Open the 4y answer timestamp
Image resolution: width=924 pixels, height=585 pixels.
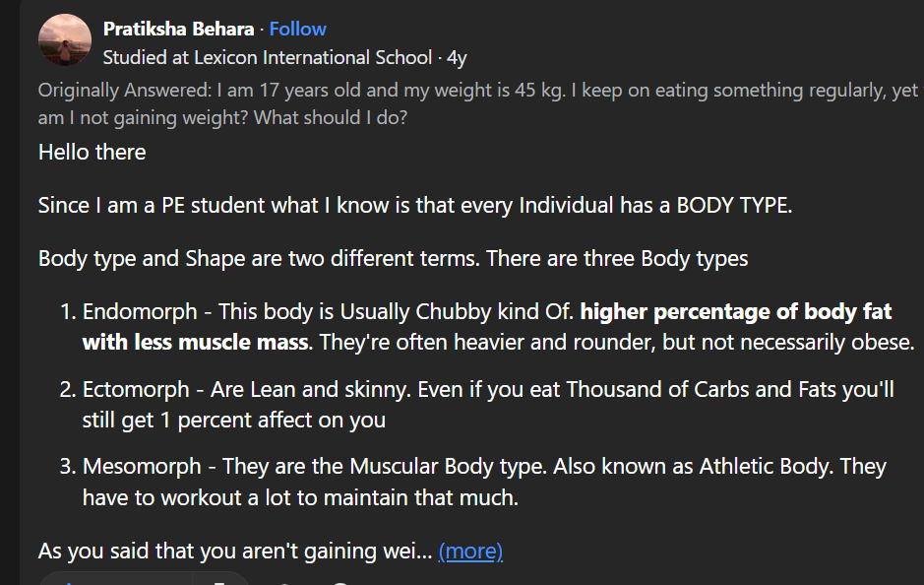click(x=457, y=57)
